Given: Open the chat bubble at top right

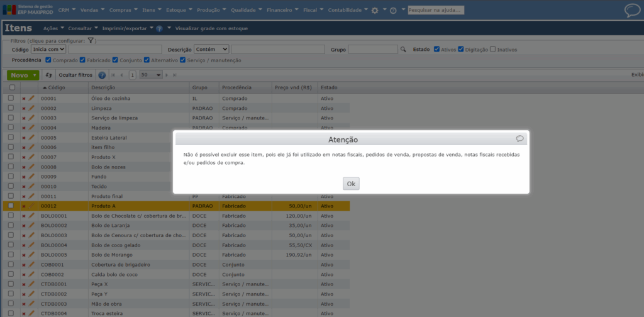Looking at the screenshot, I should [x=632, y=10].
